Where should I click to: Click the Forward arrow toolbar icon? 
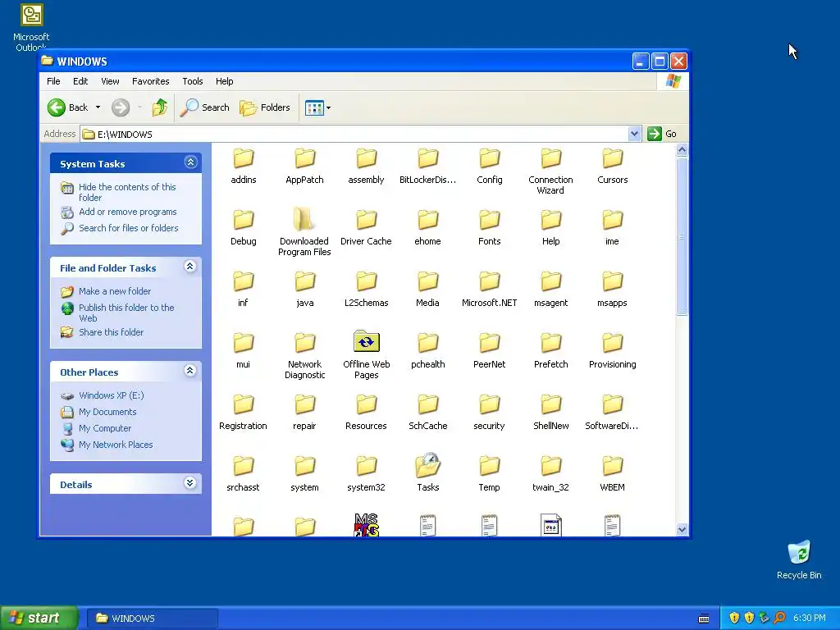(x=121, y=107)
